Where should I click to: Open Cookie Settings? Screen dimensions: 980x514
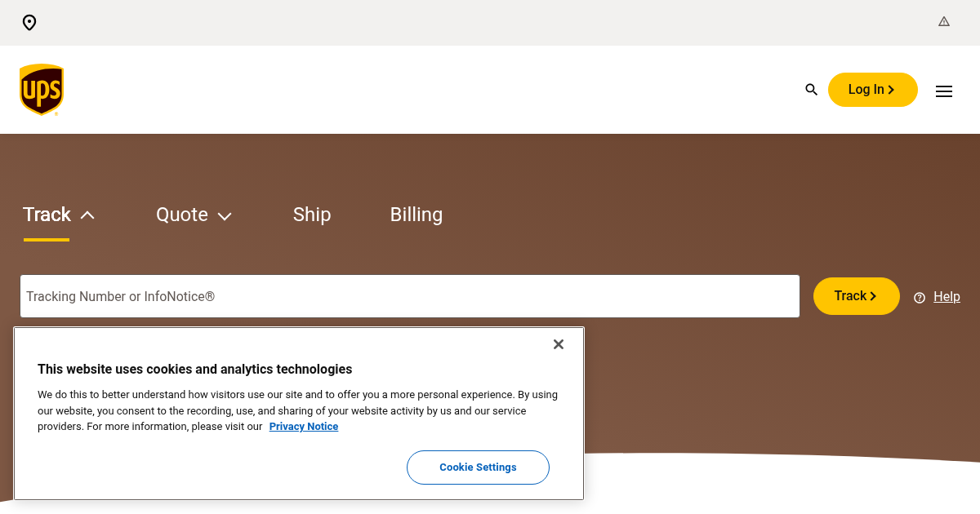[478, 467]
